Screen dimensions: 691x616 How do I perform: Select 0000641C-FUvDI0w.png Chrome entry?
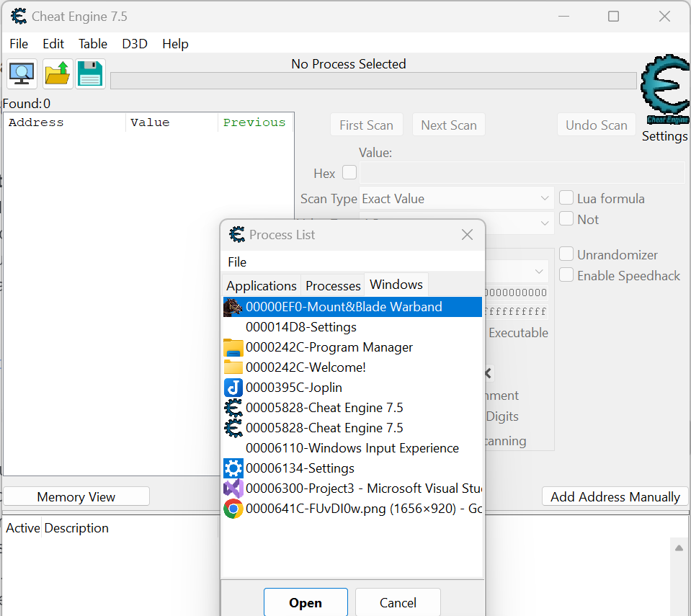(352, 509)
